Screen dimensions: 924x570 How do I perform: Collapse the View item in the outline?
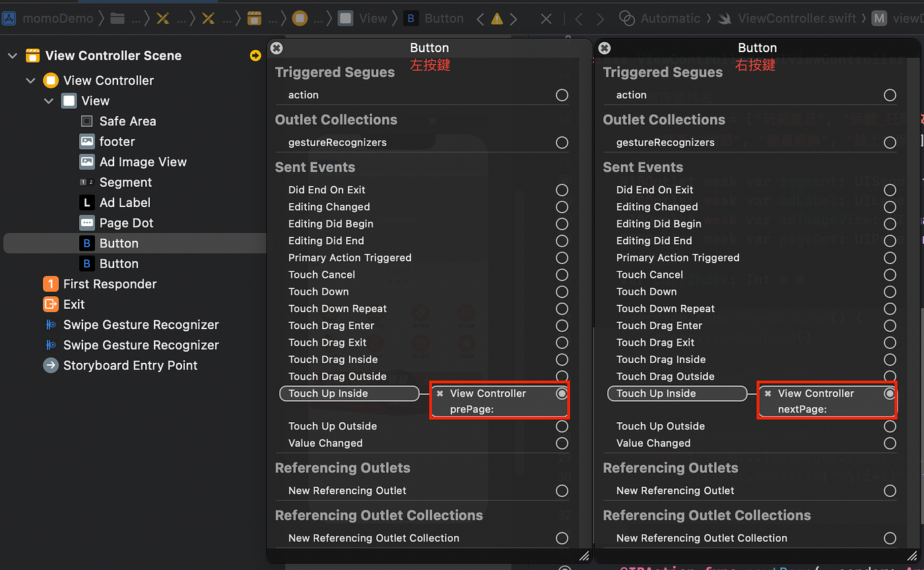point(48,100)
